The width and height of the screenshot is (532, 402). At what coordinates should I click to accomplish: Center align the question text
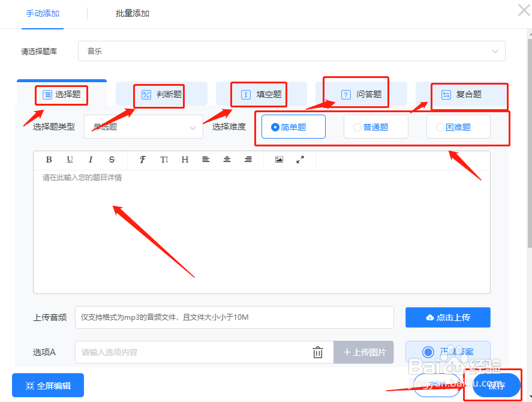coord(227,160)
